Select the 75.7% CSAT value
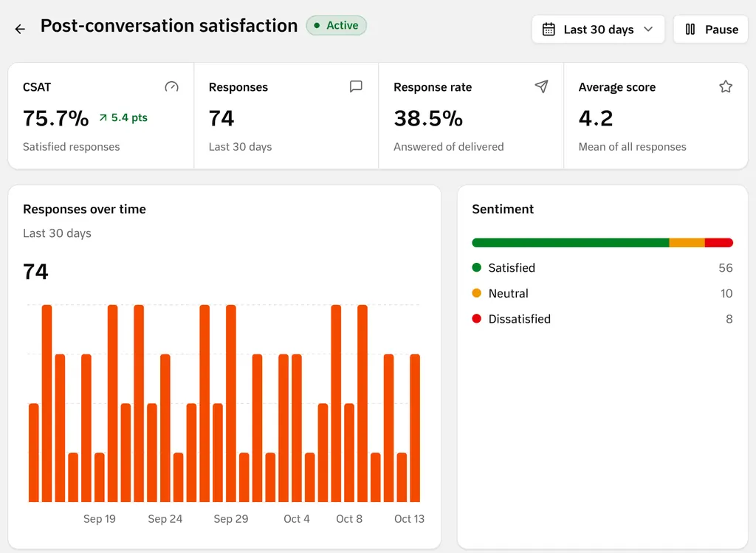The width and height of the screenshot is (756, 553). click(x=56, y=118)
